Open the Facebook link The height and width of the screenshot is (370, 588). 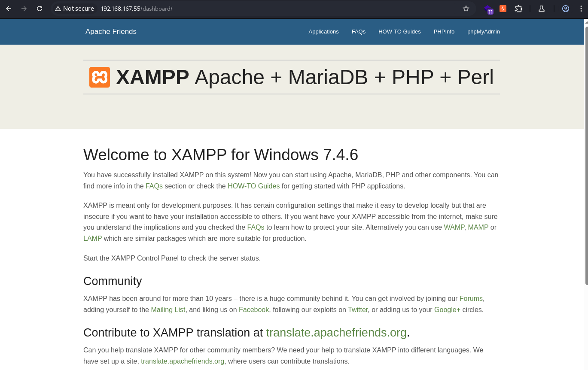point(254,310)
